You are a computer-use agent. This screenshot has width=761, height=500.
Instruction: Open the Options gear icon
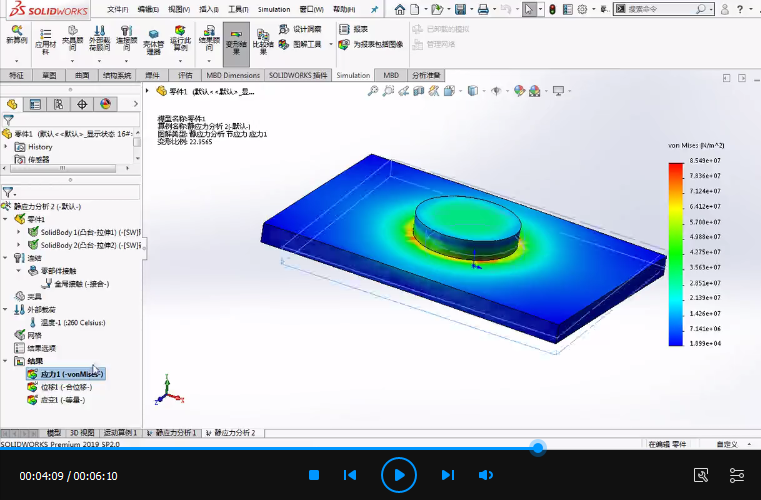tap(582, 9)
